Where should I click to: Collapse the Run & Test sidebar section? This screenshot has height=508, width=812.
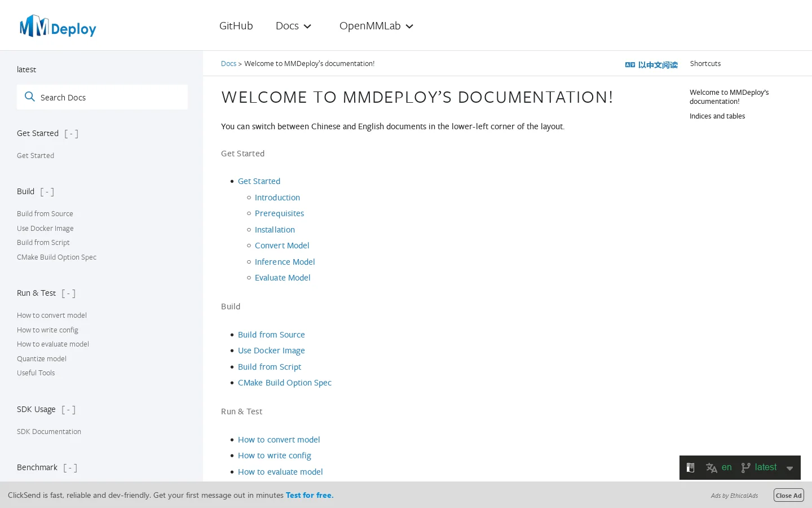pos(68,294)
